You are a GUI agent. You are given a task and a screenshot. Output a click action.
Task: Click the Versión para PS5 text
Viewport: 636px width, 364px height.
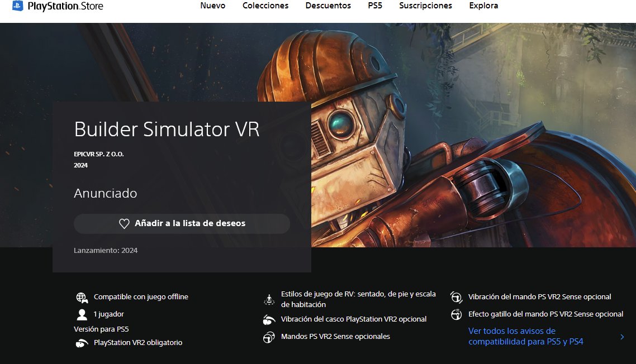pyautogui.click(x=101, y=329)
